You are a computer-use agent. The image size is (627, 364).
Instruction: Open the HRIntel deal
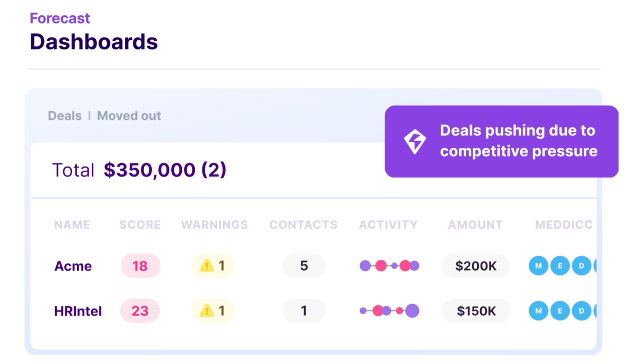[78, 311]
